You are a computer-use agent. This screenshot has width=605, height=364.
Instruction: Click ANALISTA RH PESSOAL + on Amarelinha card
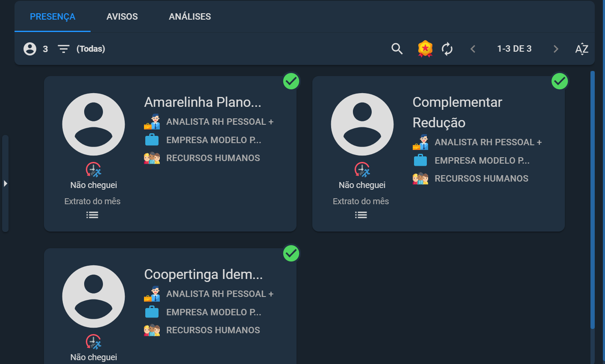click(220, 122)
